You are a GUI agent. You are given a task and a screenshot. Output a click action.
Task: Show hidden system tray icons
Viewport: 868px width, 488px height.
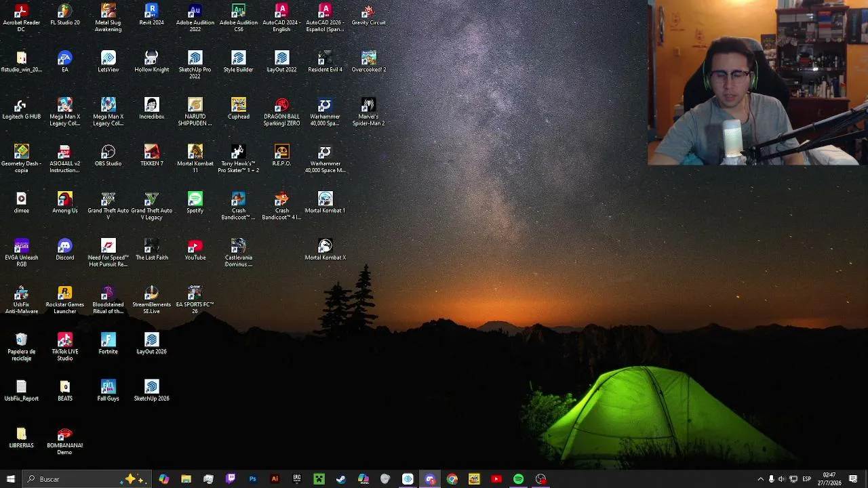pyautogui.click(x=760, y=479)
